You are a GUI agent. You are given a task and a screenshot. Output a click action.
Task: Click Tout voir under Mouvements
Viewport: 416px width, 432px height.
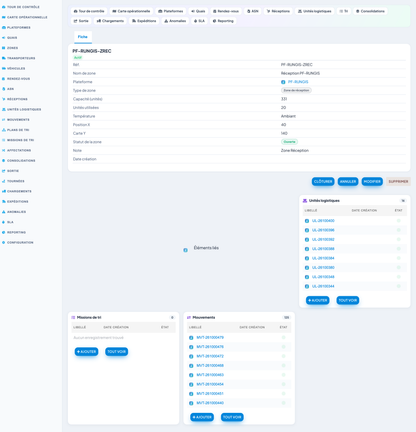(232, 417)
